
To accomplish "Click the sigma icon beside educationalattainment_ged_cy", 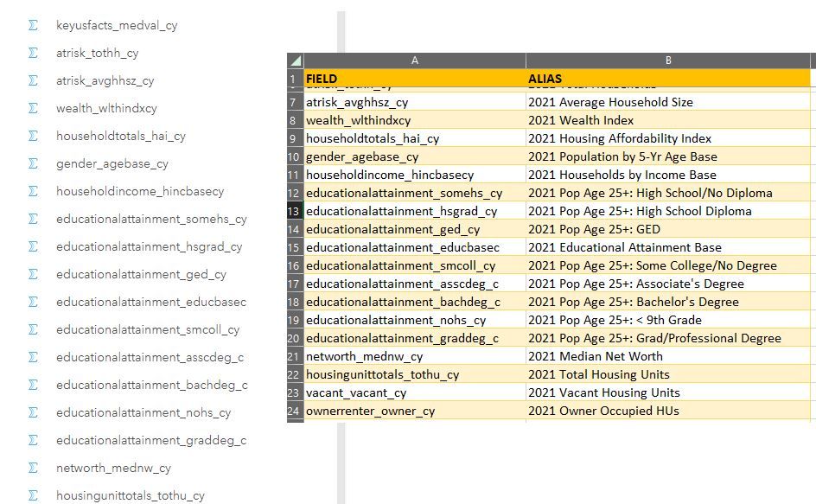I will pos(32,275).
